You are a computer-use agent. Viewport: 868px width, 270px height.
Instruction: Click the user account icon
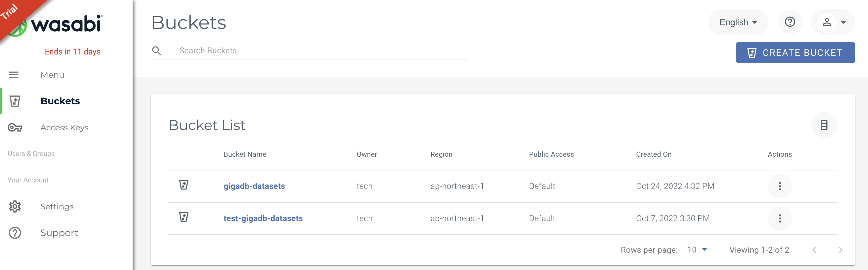click(827, 22)
